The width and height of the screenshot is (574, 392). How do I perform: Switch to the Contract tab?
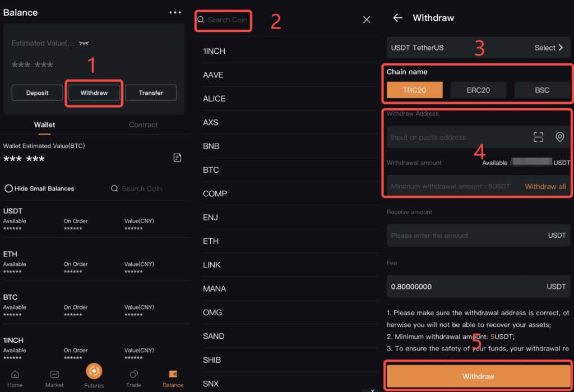click(143, 125)
